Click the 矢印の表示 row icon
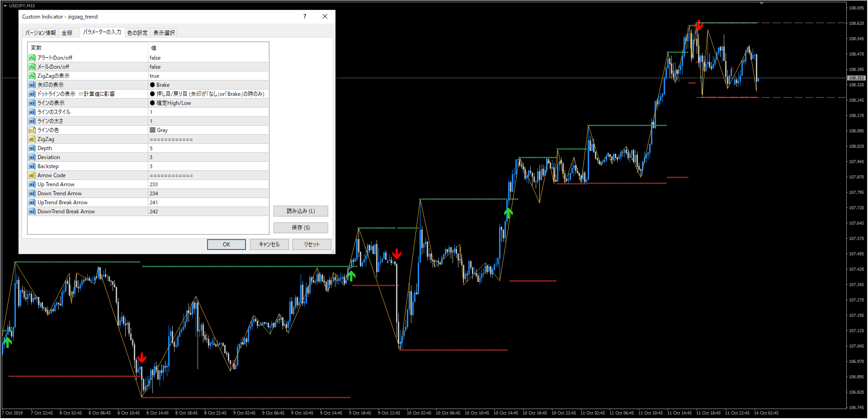 (32, 85)
